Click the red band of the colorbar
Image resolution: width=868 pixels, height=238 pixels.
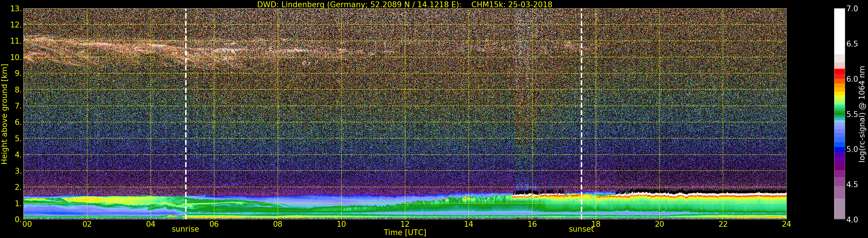click(839, 74)
